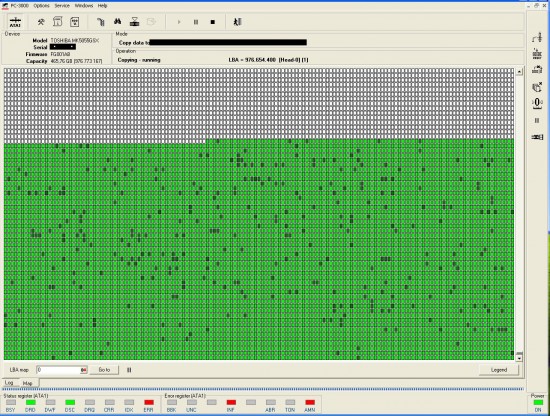Click the IDX status indicator
Image resolution: width=550 pixels, height=416 pixels.
point(129,402)
